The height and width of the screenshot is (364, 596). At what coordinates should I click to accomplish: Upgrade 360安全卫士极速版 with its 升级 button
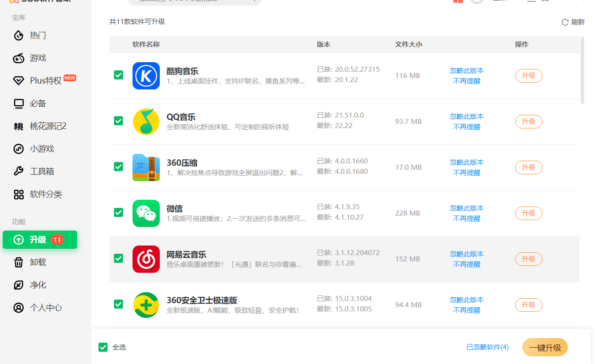click(528, 305)
